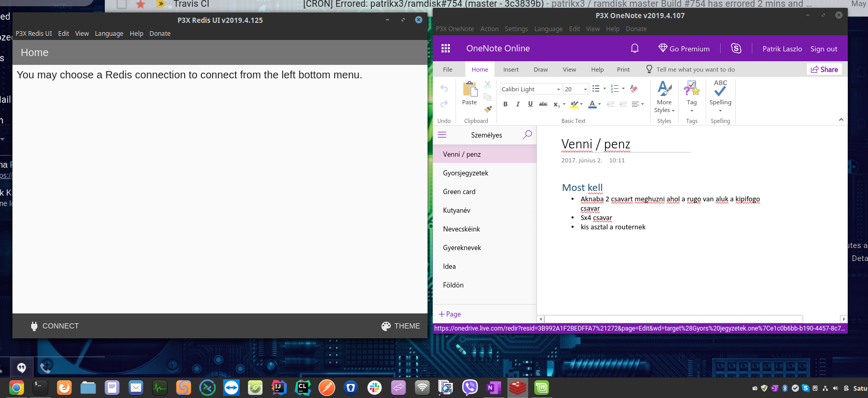Click THEME button in P3X Redis UI
Screen dimensions: 868x398
tap(401, 326)
